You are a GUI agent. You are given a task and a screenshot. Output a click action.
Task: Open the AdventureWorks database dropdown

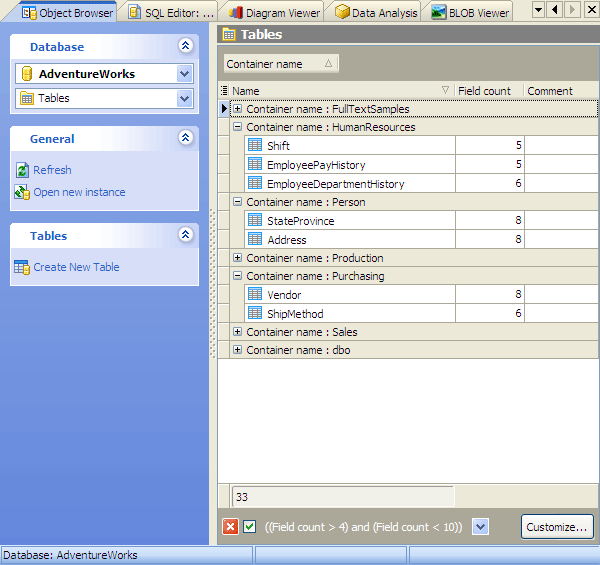coord(184,73)
